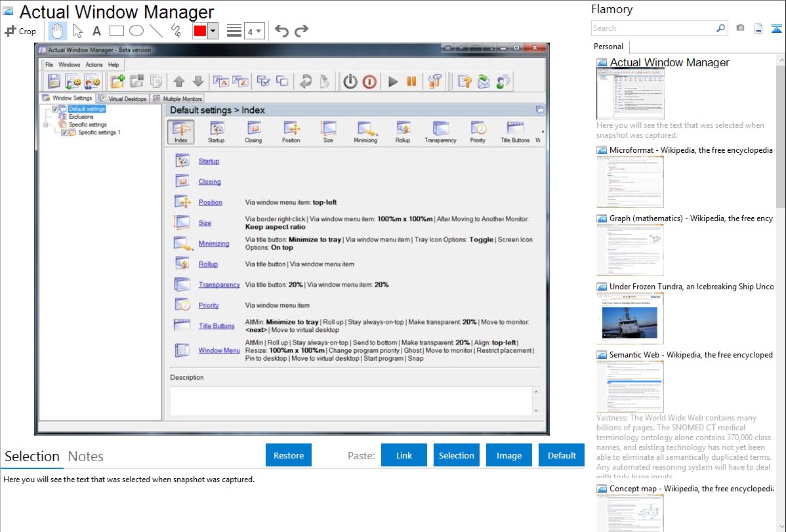Redo the annotation
786x532 pixels.
301,31
